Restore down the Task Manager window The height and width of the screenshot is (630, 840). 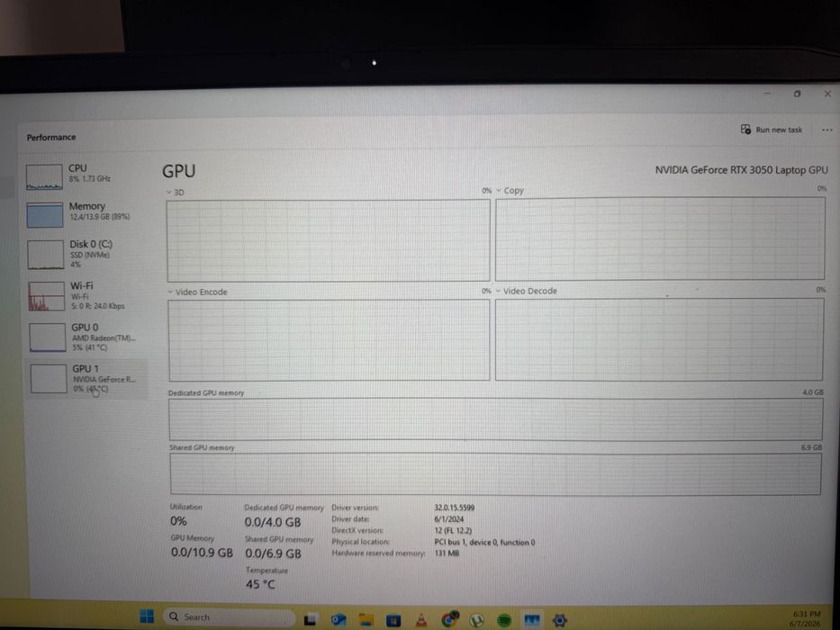(x=797, y=94)
